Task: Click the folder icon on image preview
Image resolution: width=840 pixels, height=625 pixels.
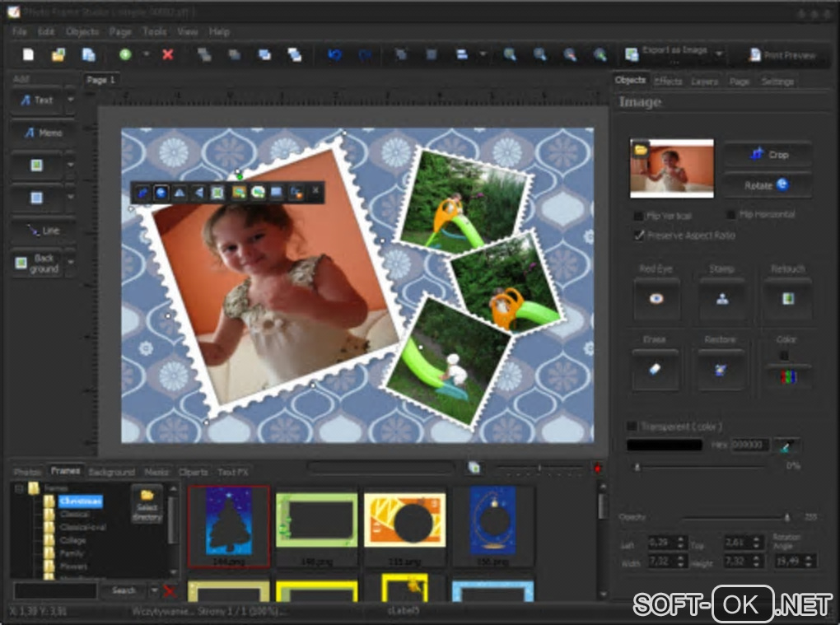Action: [641, 149]
